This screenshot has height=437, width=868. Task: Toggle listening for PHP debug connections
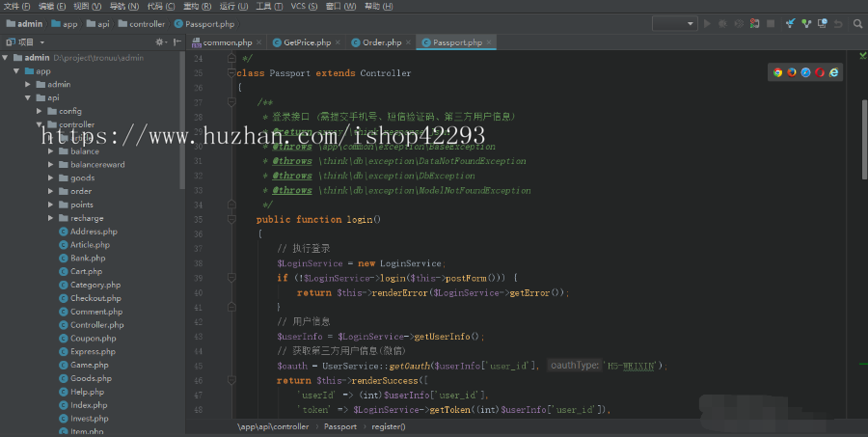754,24
